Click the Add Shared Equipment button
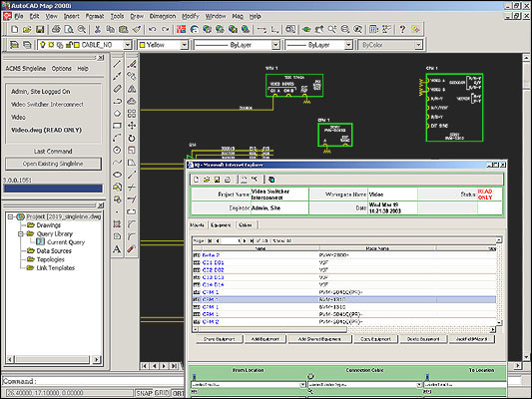 (319, 339)
